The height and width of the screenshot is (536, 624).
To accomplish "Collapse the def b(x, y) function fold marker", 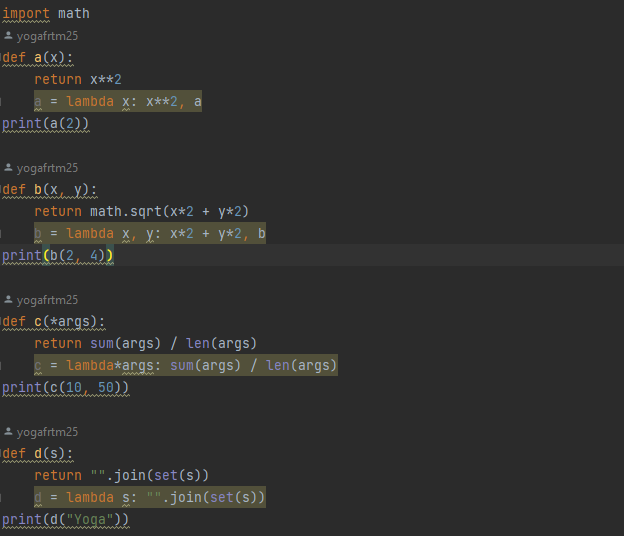I will pyautogui.click(x=1, y=190).
